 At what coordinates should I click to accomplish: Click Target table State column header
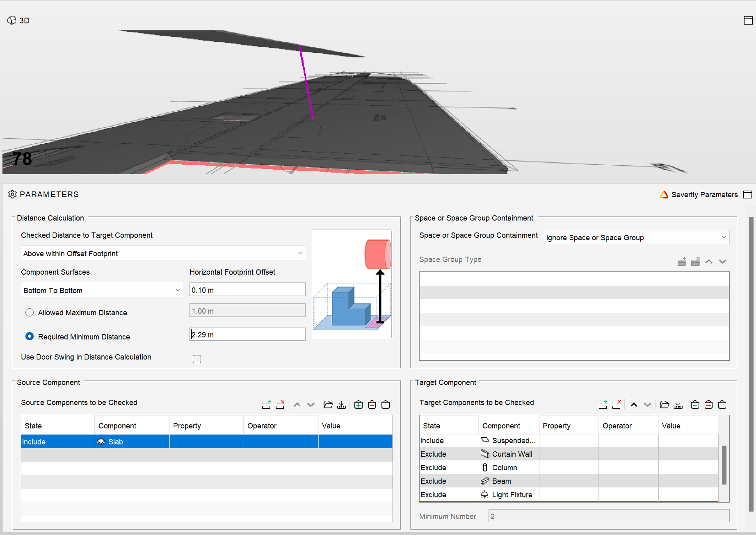tap(449, 426)
